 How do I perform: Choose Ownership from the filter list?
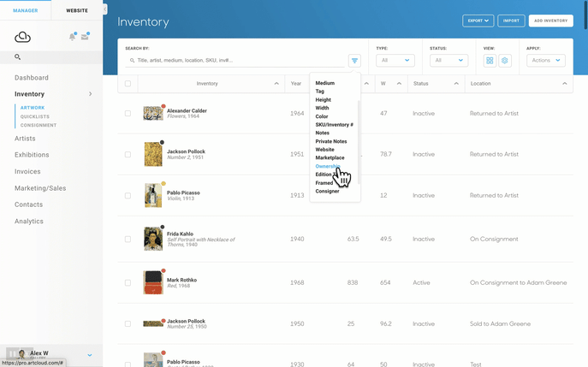[x=328, y=166]
